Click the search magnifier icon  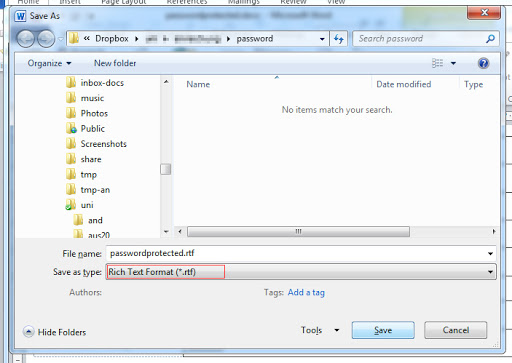click(490, 39)
